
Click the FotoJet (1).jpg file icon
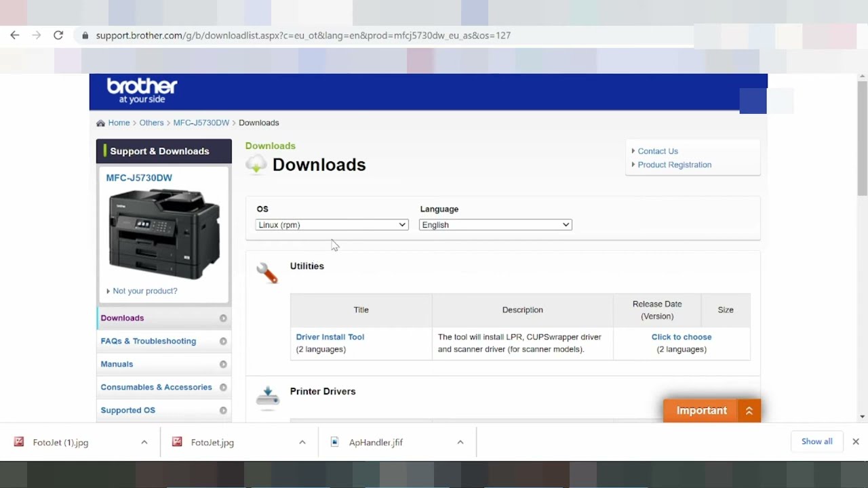pyautogui.click(x=19, y=442)
